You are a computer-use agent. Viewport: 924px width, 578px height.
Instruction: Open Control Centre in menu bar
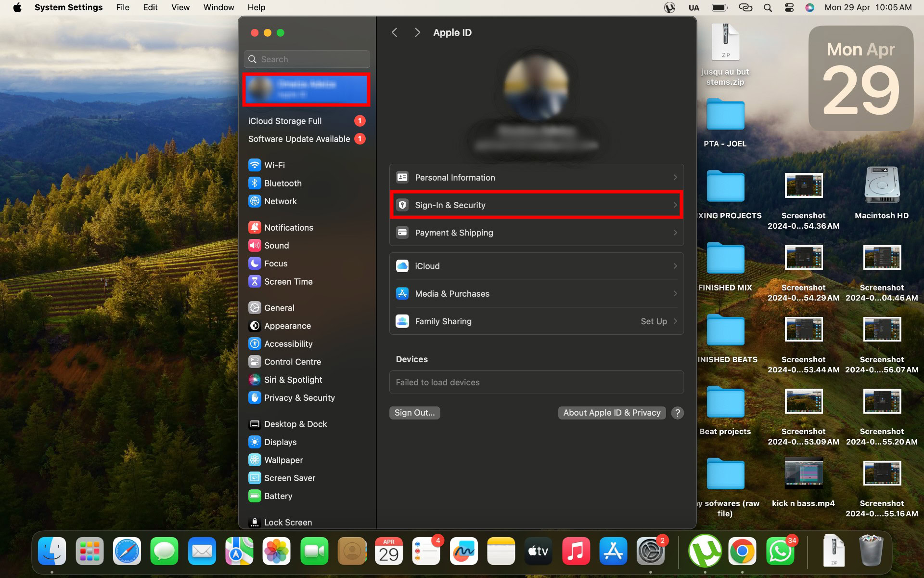[789, 8]
